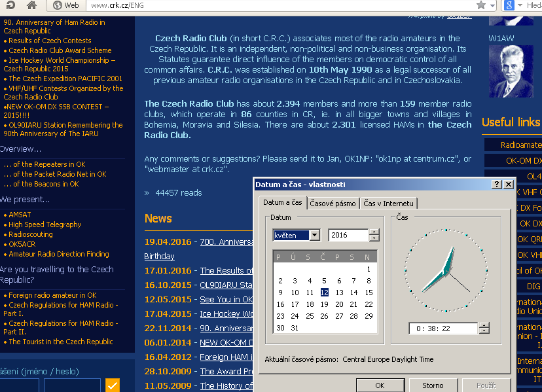This screenshot has width=542, height=392.
Task: Decrease the time with the down arrow
Action: (484, 331)
